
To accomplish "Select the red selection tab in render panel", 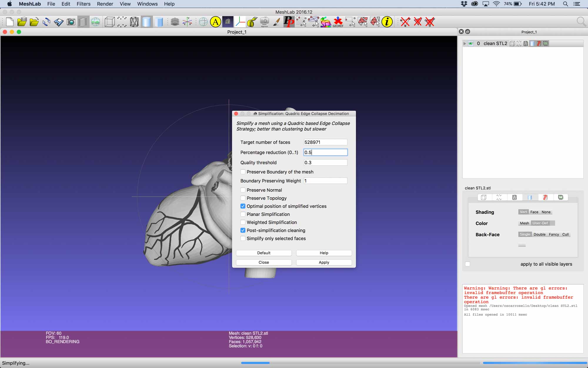I will pyautogui.click(x=545, y=197).
